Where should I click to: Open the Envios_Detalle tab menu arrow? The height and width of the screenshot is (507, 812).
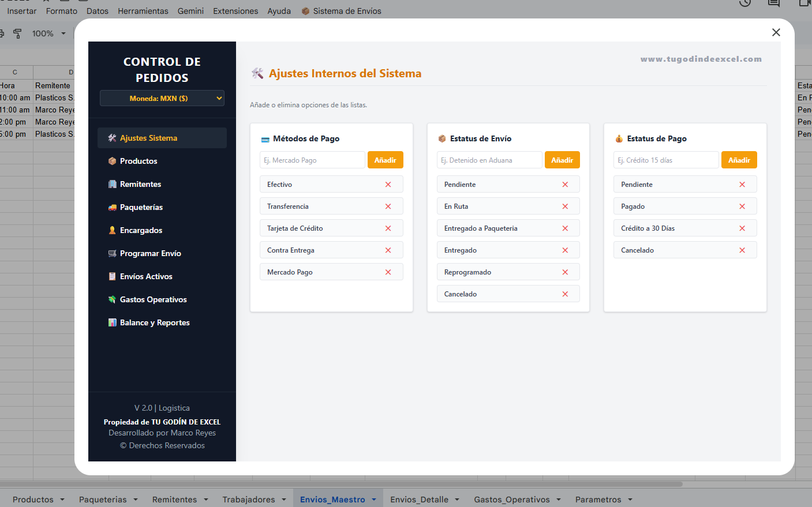pos(457,500)
